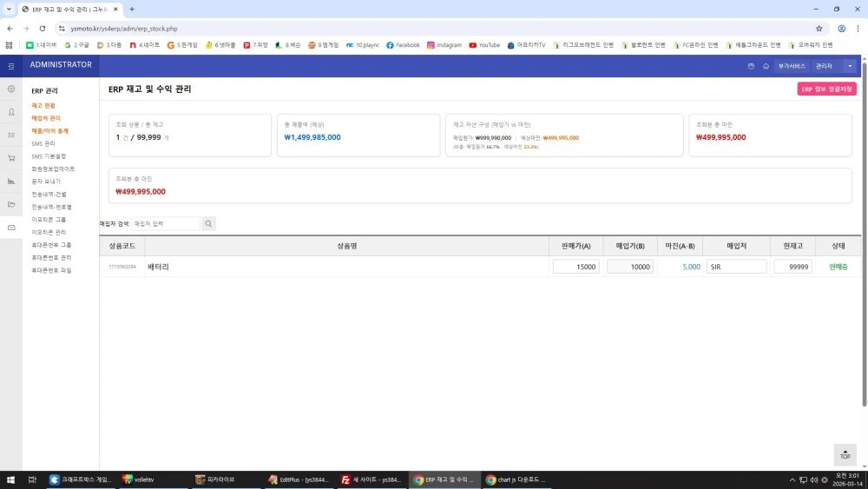Click the 판매중 status text
The height and width of the screenshot is (489, 868).
pyautogui.click(x=838, y=267)
